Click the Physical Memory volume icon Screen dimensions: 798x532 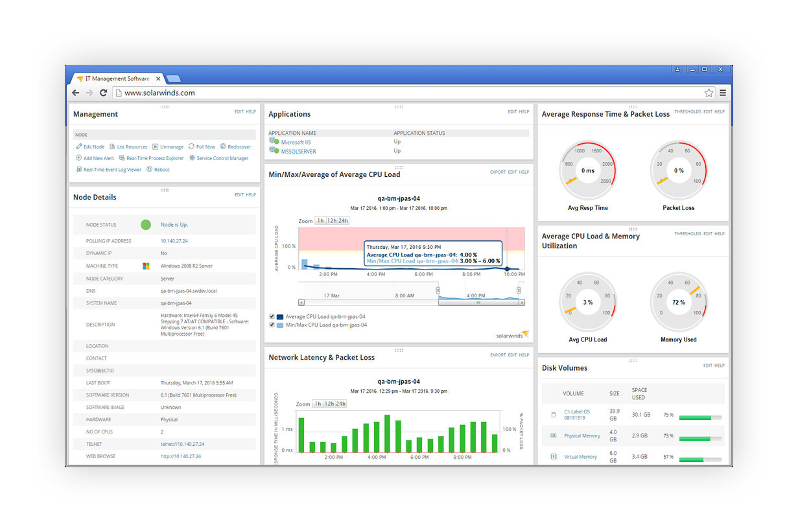tap(554, 436)
